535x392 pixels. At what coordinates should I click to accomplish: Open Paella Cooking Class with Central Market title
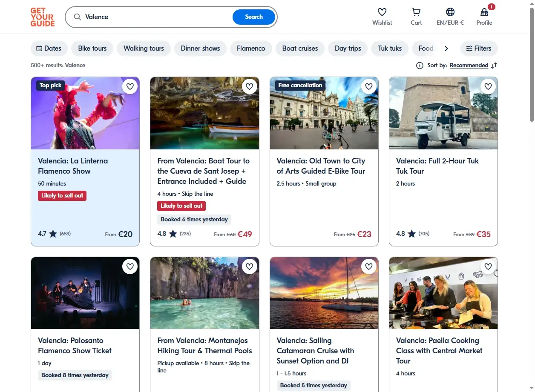[440, 351]
